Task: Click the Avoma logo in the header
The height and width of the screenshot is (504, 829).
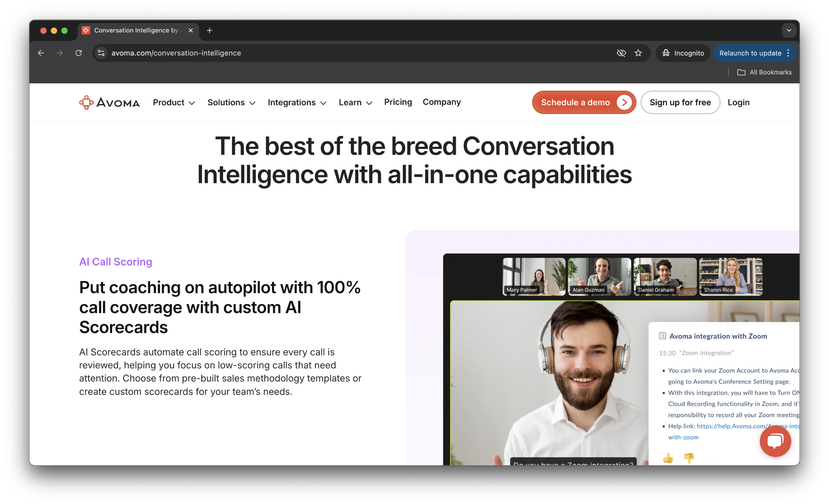Action: (x=109, y=102)
